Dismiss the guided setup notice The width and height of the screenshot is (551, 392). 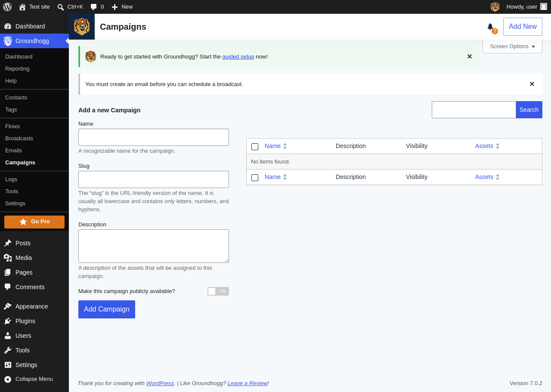pyautogui.click(x=470, y=56)
